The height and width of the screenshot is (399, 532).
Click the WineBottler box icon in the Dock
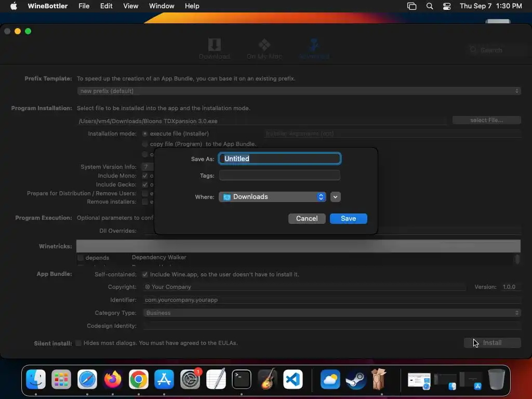(379, 379)
